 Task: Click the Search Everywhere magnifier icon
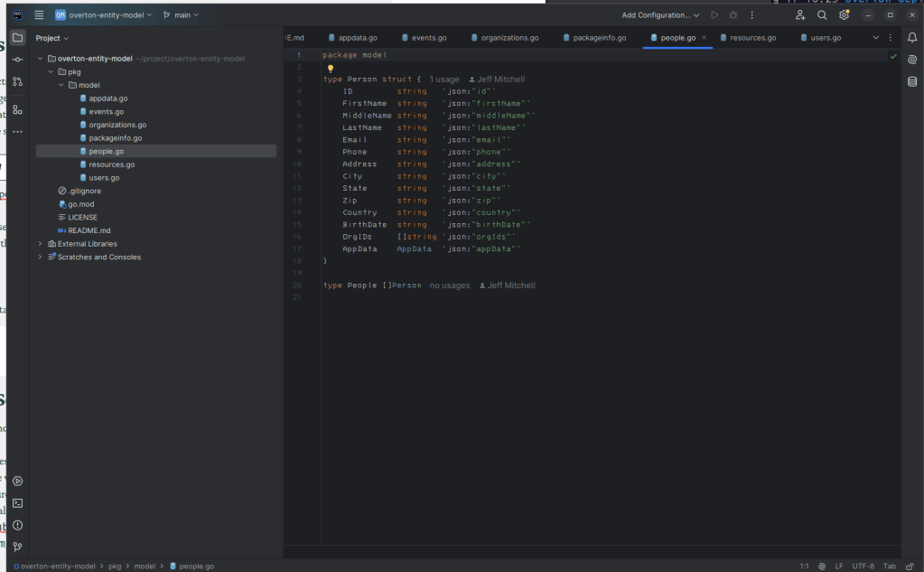pyautogui.click(x=822, y=15)
